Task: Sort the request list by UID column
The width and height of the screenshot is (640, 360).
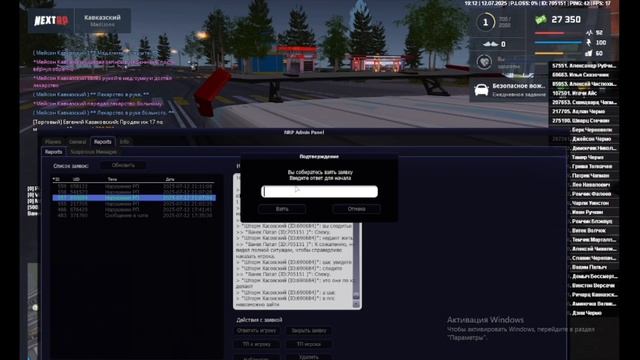Action: coord(76,179)
